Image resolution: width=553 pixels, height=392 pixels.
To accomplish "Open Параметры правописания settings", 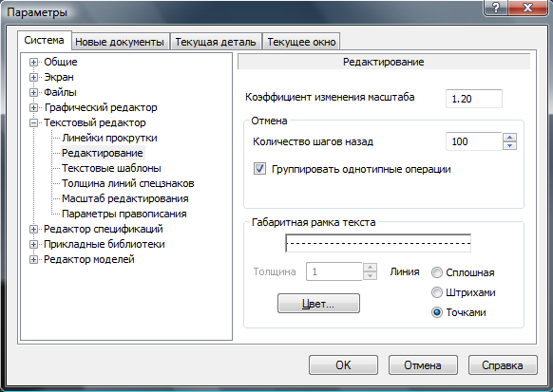I will [x=124, y=214].
